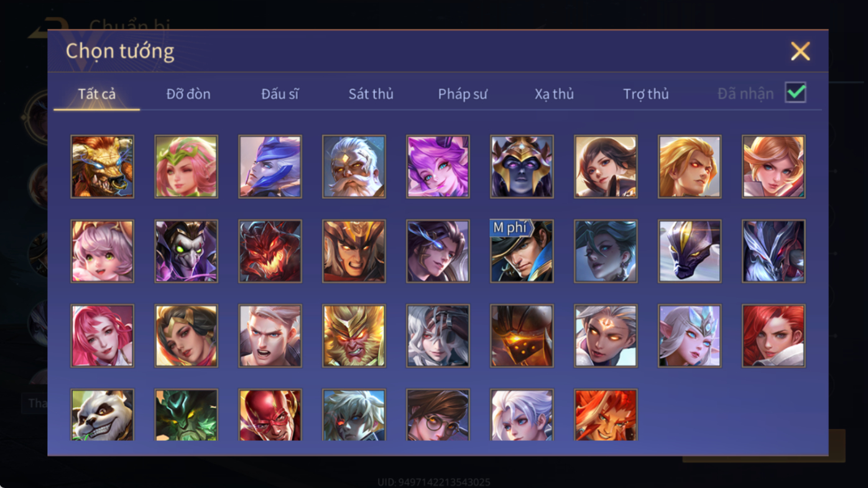Select the purple-haired girl hero
This screenshot has width=868, height=488.
tap(438, 167)
